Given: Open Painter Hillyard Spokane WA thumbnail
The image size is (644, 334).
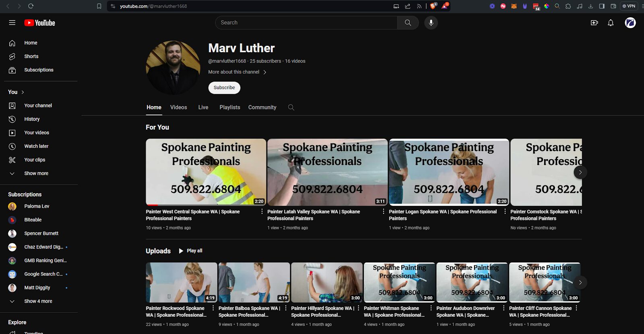Looking at the screenshot, I should pyautogui.click(x=327, y=283).
